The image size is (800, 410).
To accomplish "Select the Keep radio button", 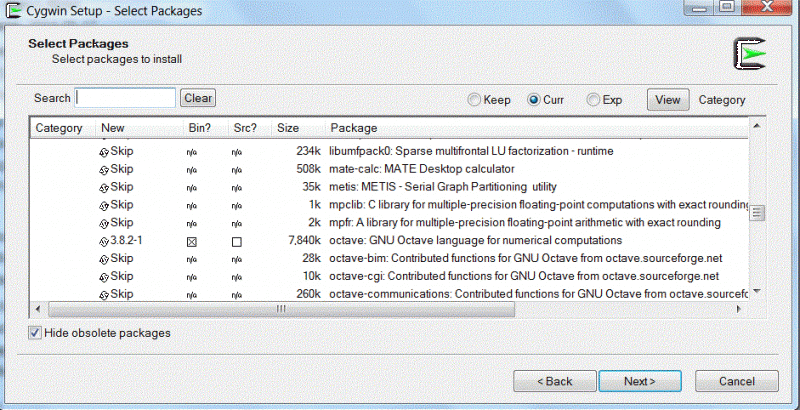I will point(474,100).
